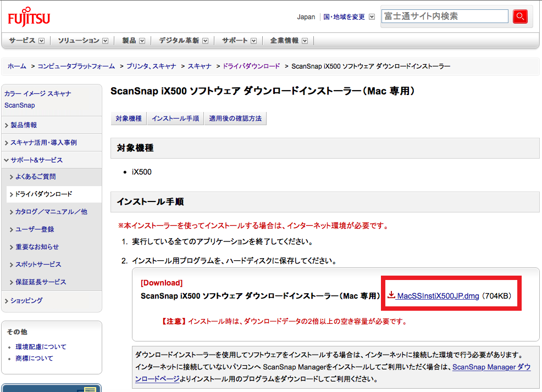Select よくあるご質問 in the sidebar

click(x=35, y=177)
